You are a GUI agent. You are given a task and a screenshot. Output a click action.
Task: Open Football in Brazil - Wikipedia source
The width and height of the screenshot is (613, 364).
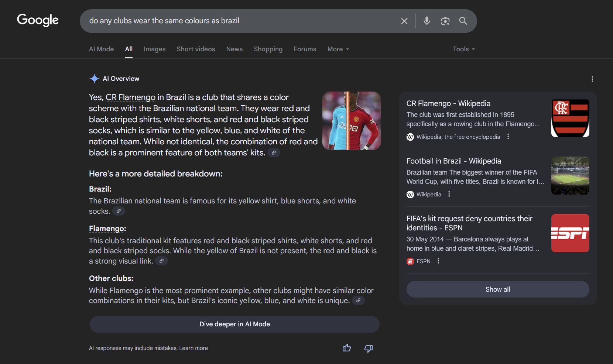tap(454, 161)
